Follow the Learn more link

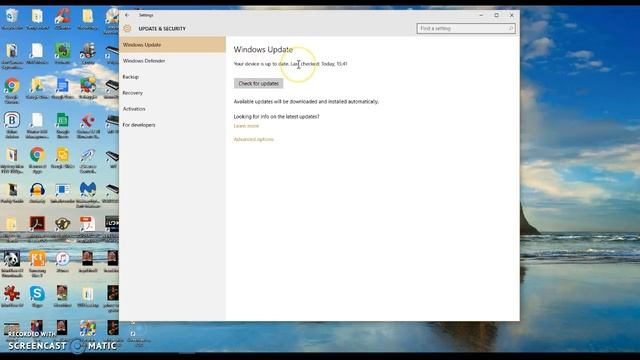coord(246,126)
